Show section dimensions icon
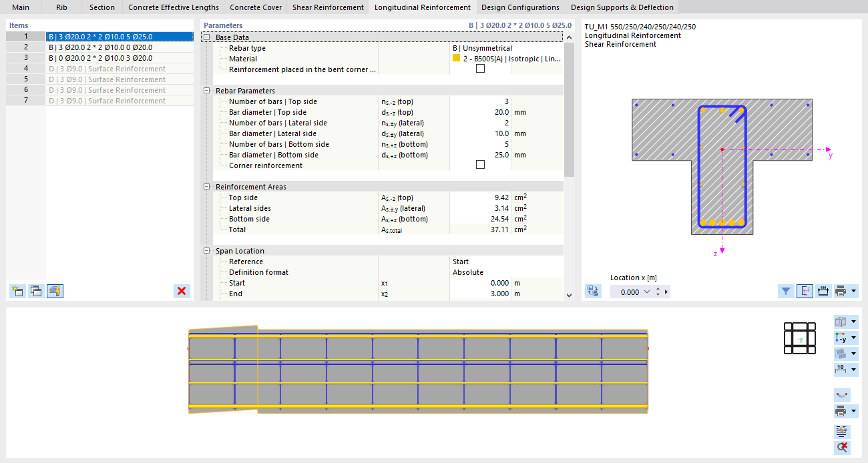 coord(823,291)
